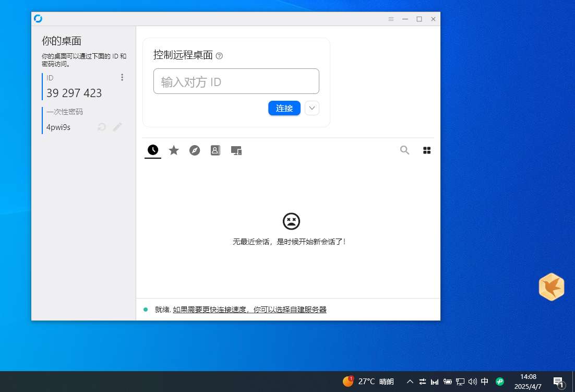This screenshot has height=392, width=575.
Task: Open the weather widget showing 27°C
Action: 368,382
